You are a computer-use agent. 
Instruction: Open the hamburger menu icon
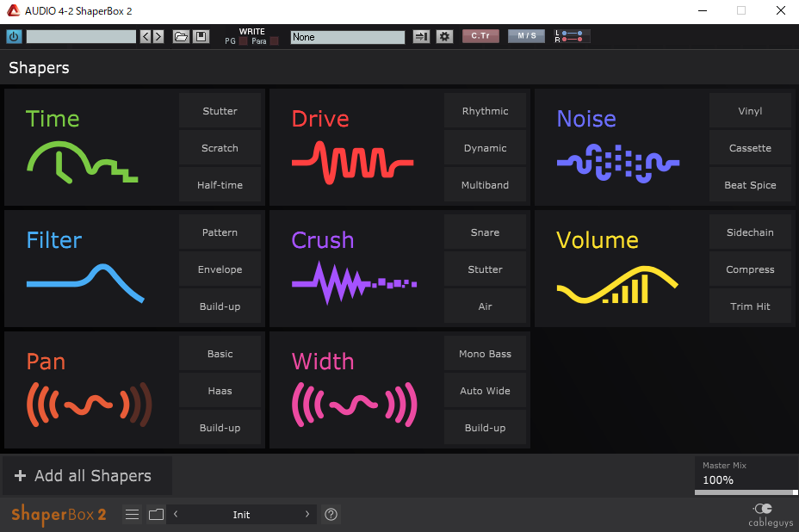(132, 514)
